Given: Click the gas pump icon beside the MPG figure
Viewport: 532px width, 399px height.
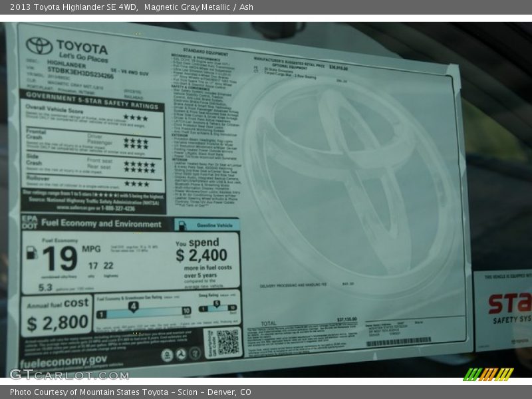Looking at the screenshot, I should pos(31,253).
